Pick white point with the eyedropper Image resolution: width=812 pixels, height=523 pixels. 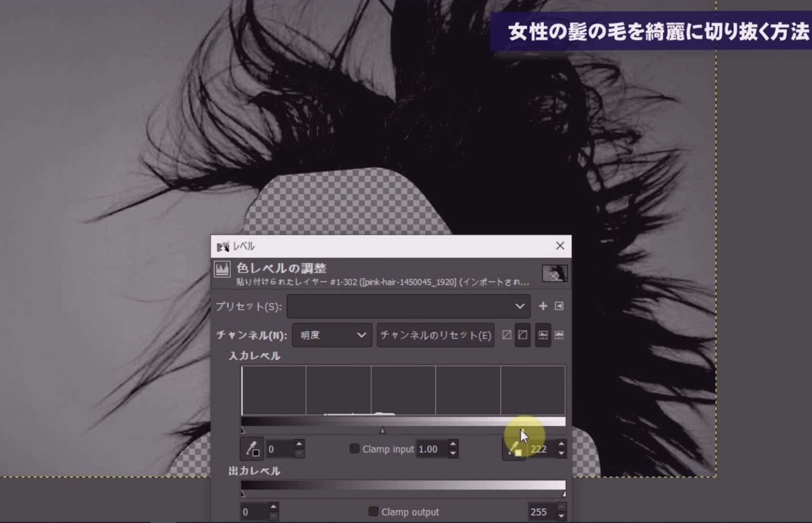coord(514,450)
